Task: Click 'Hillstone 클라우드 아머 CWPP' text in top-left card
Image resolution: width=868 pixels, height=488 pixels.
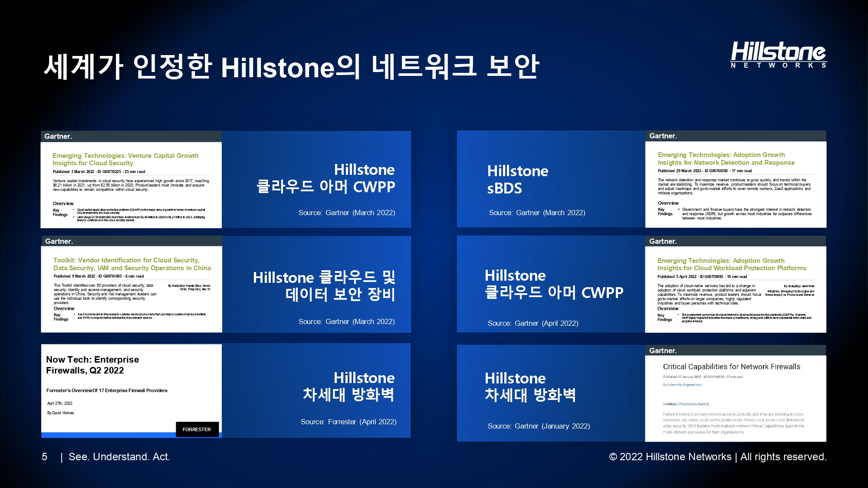Action: (x=326, y=178)
